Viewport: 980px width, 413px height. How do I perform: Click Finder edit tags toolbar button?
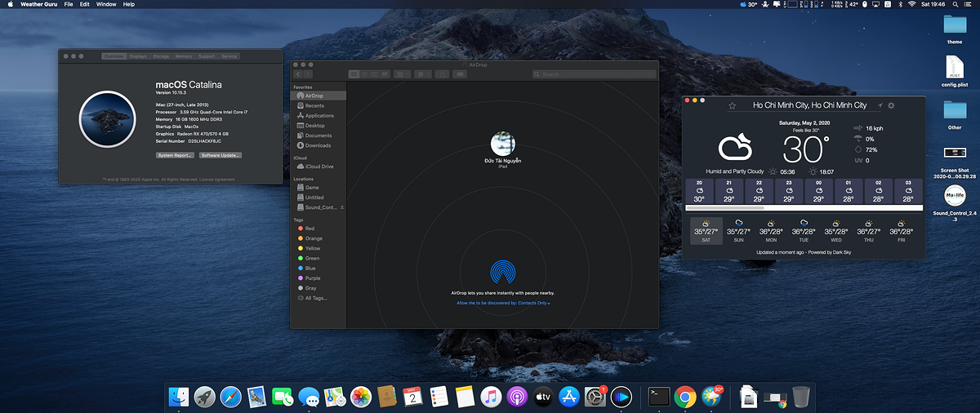[x=461, y=74]
